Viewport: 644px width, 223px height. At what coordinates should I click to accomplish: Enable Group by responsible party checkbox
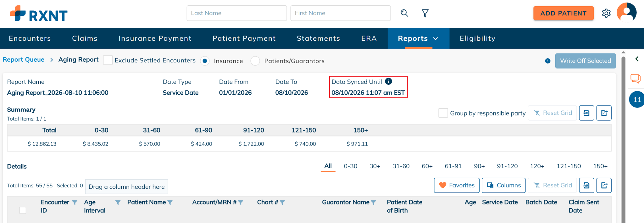(443, 113)
